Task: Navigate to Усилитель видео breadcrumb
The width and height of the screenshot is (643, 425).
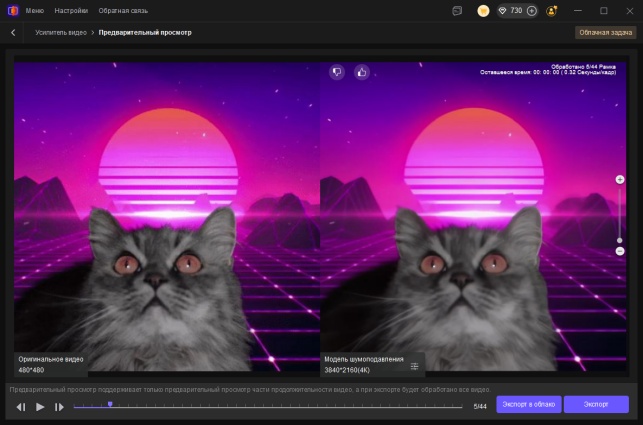Action: pyautogui.click(x=61, y=32)
